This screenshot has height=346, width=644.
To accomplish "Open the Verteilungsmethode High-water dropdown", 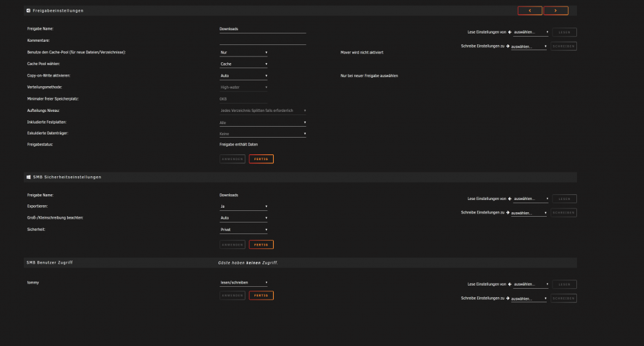I will coord(243,87).
